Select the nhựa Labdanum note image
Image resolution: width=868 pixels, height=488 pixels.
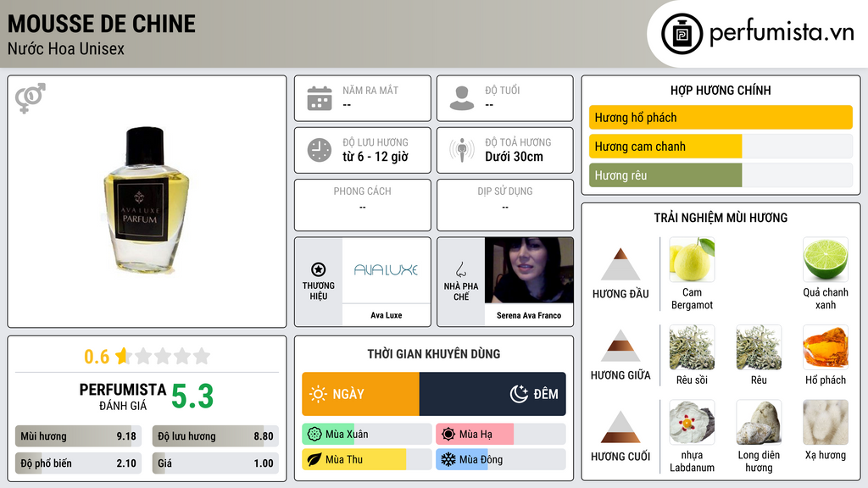click(692, 423)
